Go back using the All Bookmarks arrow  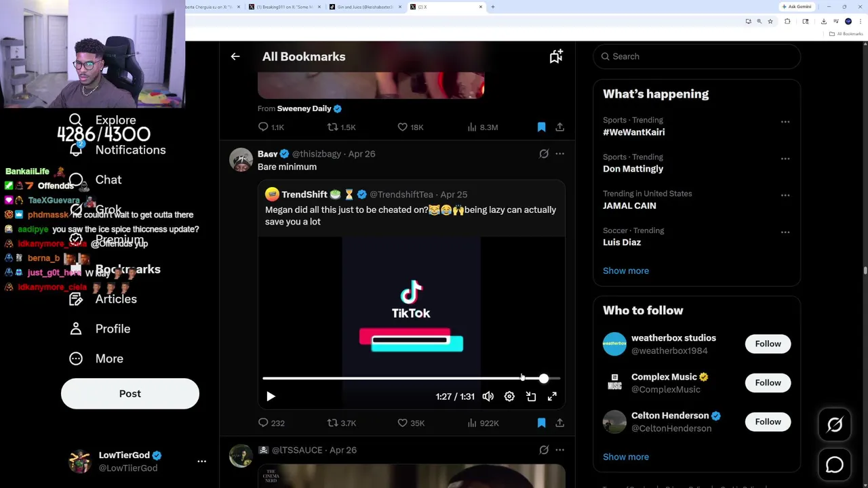click(x=235, y=57)
